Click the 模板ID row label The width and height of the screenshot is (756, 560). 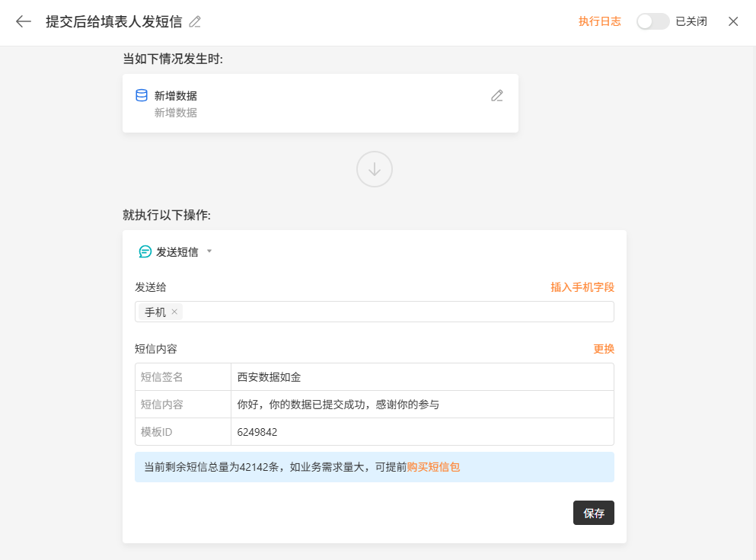pyautogui.click(x=156, y=432)
